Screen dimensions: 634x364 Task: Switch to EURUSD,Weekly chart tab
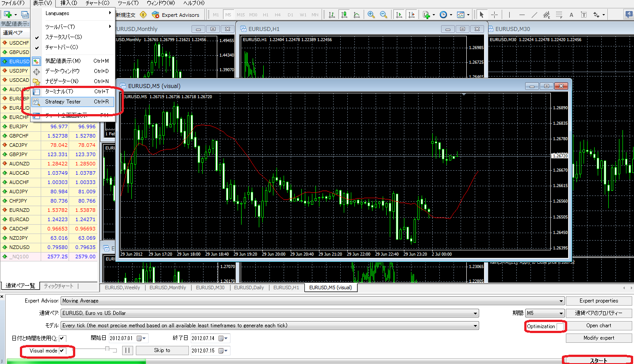coord(123,287)
